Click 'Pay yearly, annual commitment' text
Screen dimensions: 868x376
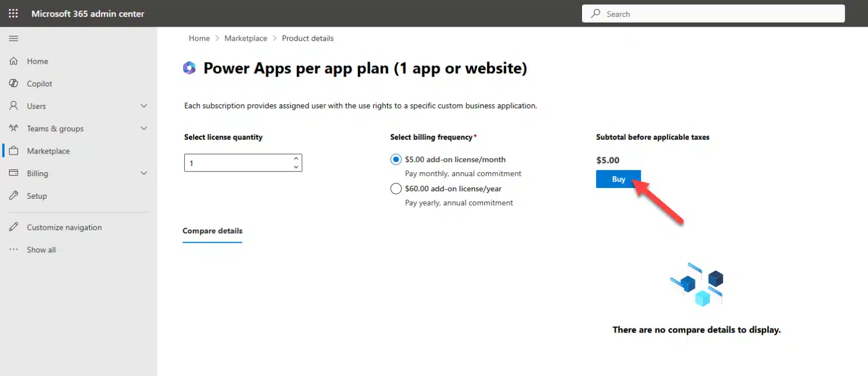[459, 203]
